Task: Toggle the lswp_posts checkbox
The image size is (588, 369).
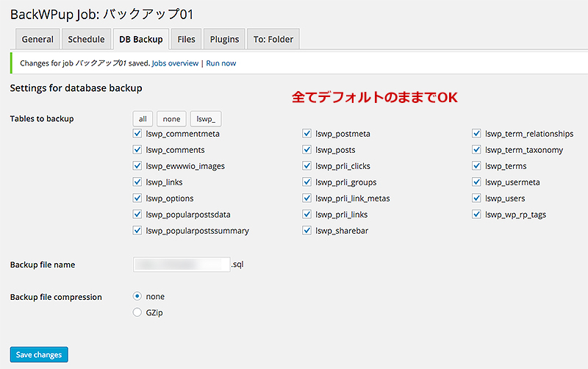Action: point(307,150)
